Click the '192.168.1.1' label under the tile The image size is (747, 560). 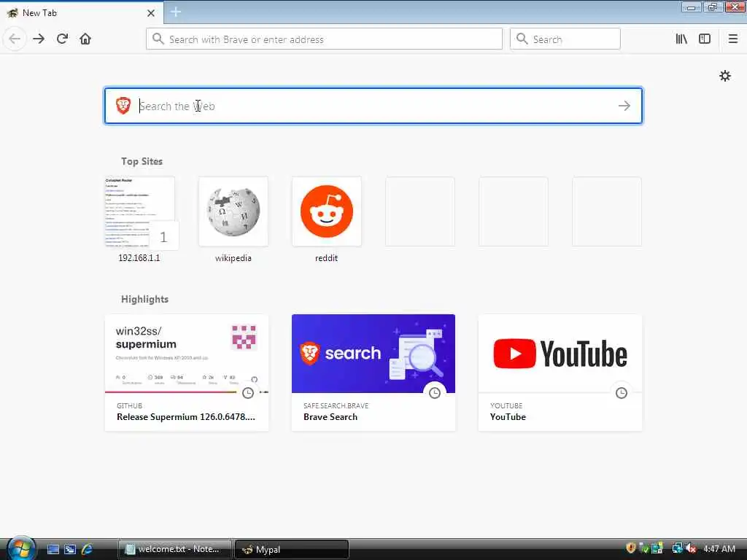(139, 258)
